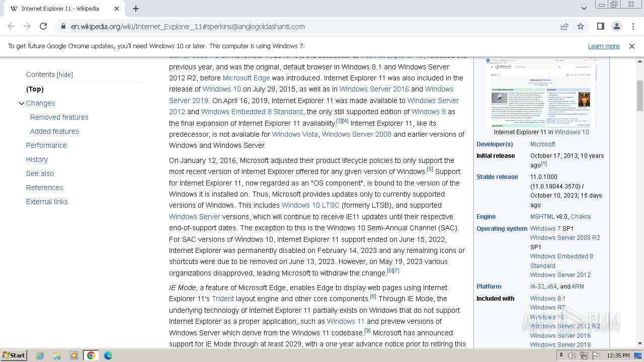Click the volume speaker tray icon
Viewport: 644px width, 362px height.
click(572, 355)
